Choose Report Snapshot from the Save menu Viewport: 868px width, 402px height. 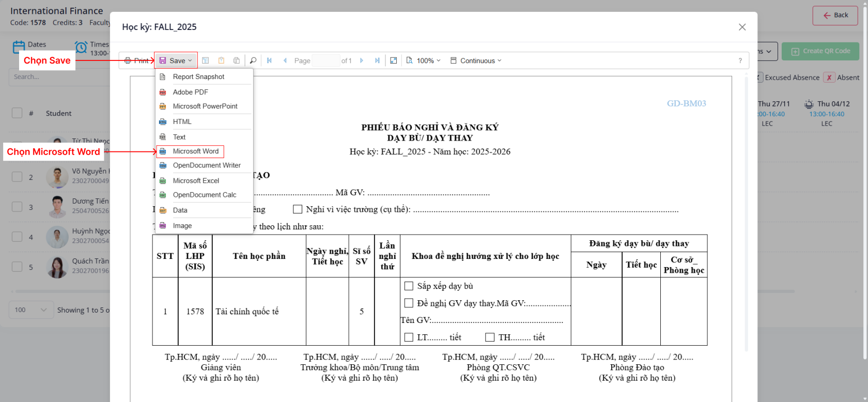204,76
